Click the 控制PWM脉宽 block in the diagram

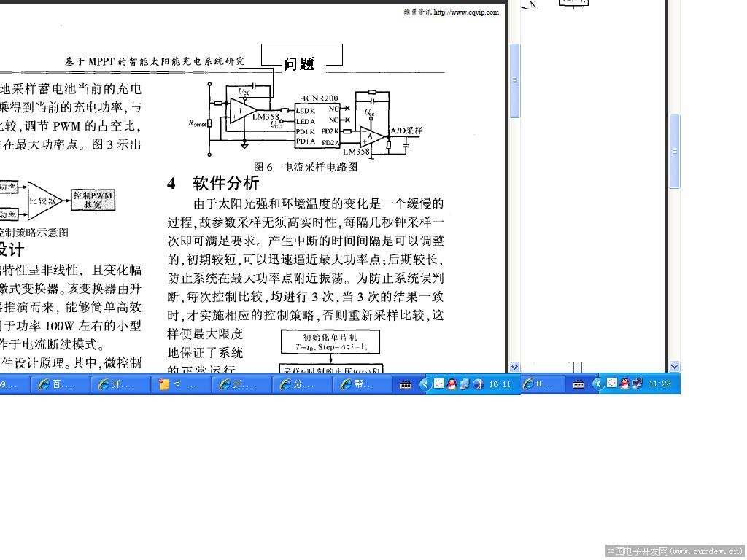93,200
